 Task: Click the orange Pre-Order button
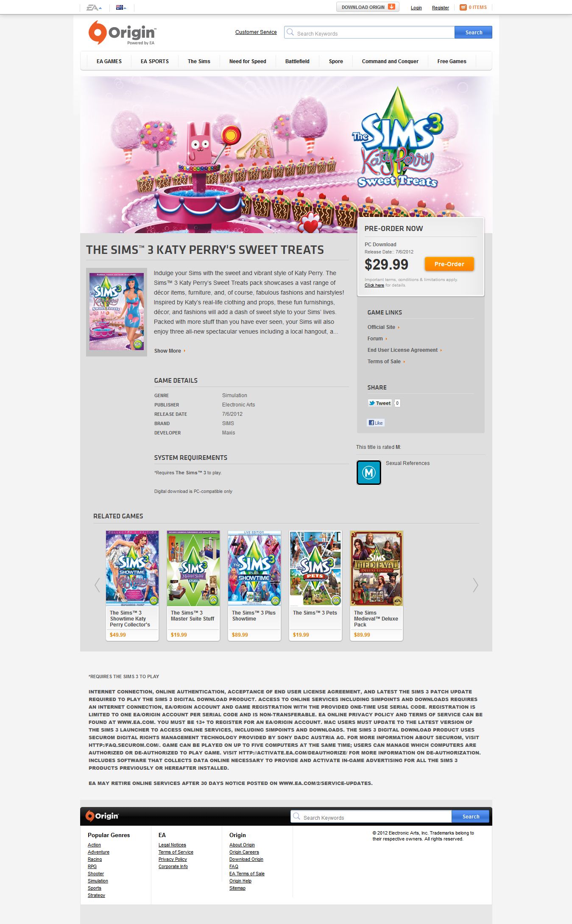(x=449, y=264)
